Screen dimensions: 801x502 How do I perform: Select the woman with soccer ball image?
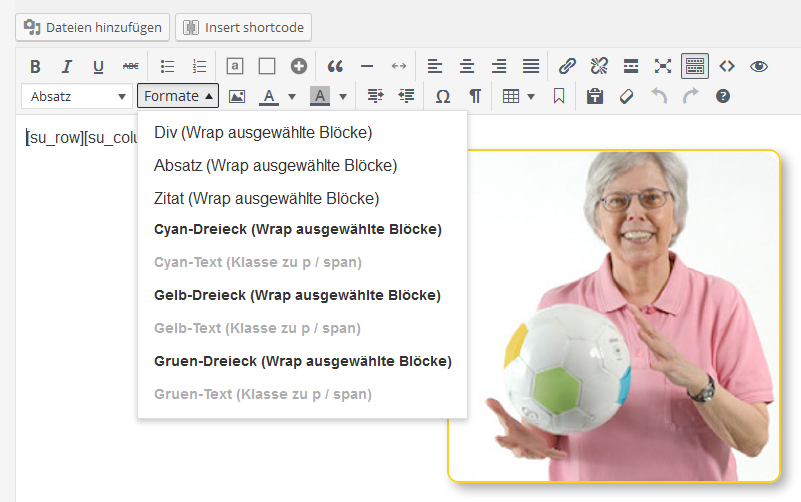point(613,316)
